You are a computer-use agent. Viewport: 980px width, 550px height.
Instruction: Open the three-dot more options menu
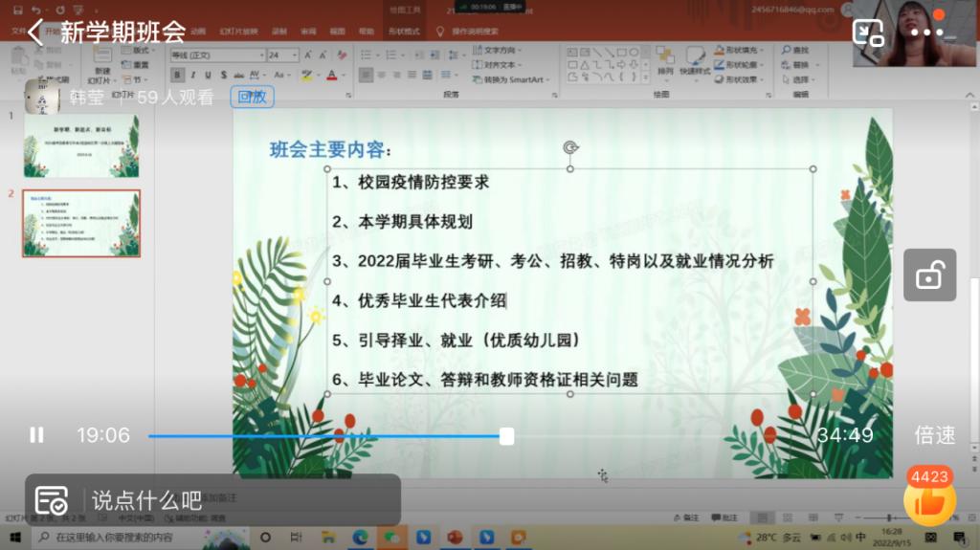click(x=926, y=33)
